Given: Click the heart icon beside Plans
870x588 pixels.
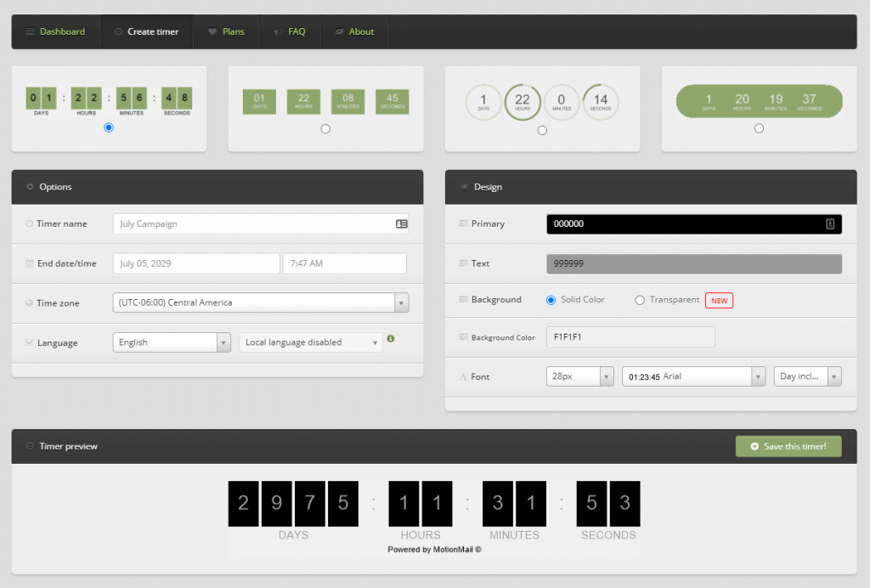Looking at the screenshot, I should [212, 31].
